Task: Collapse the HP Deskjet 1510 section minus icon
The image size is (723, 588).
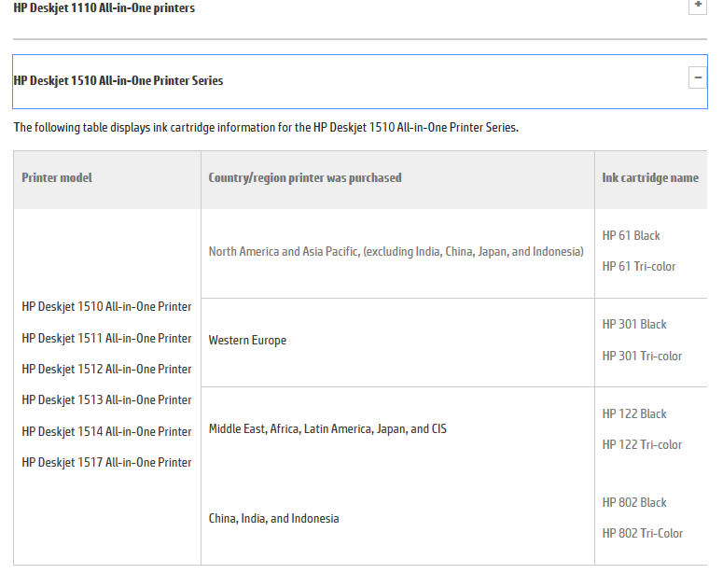Action: [698, 77]
